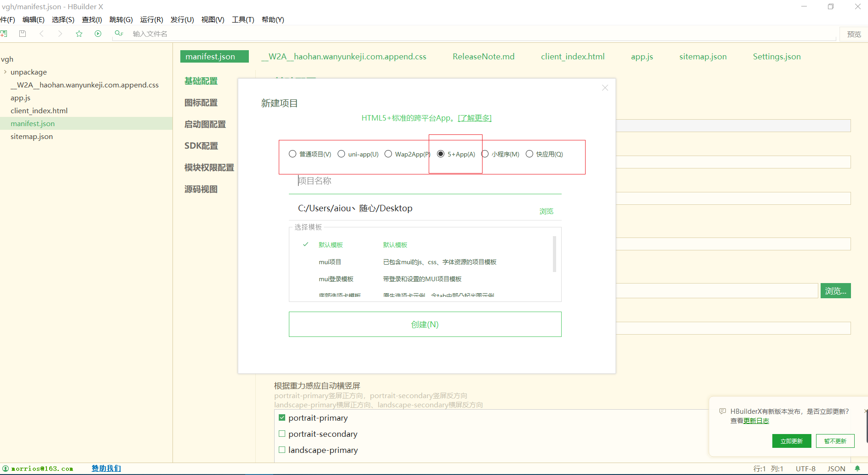Expand the unpackage folder in the project tree
868x475 pixels.
coord(6,72)
